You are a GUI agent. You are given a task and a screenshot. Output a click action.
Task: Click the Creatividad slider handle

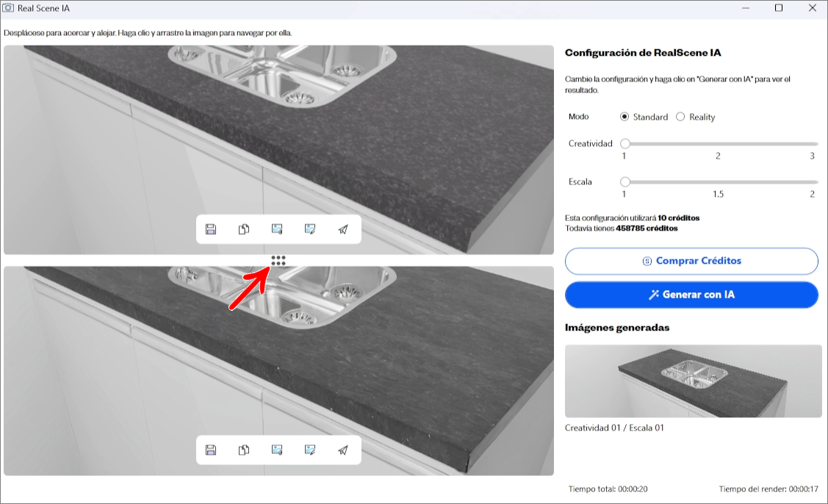(625, 144)
